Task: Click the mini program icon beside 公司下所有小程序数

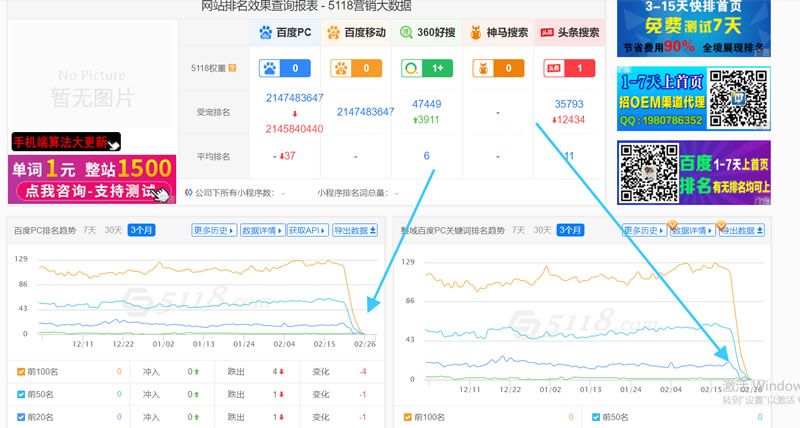Action: click(188, 193)
